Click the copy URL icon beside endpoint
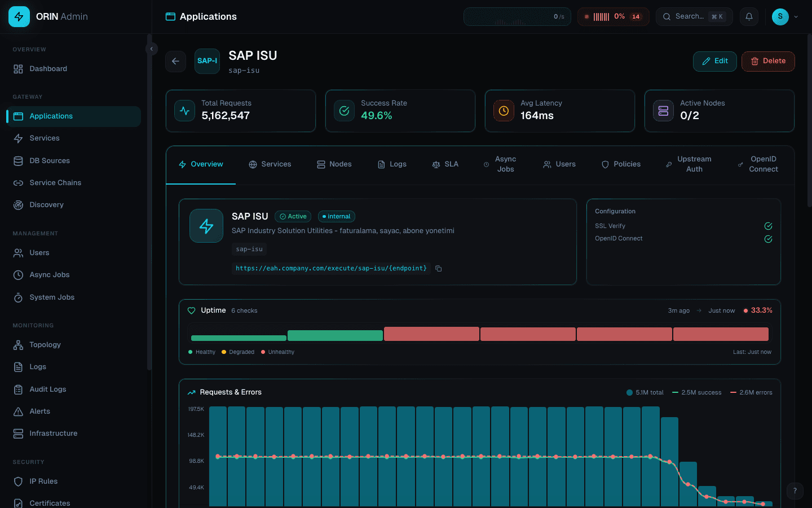 tap(438, 269)
